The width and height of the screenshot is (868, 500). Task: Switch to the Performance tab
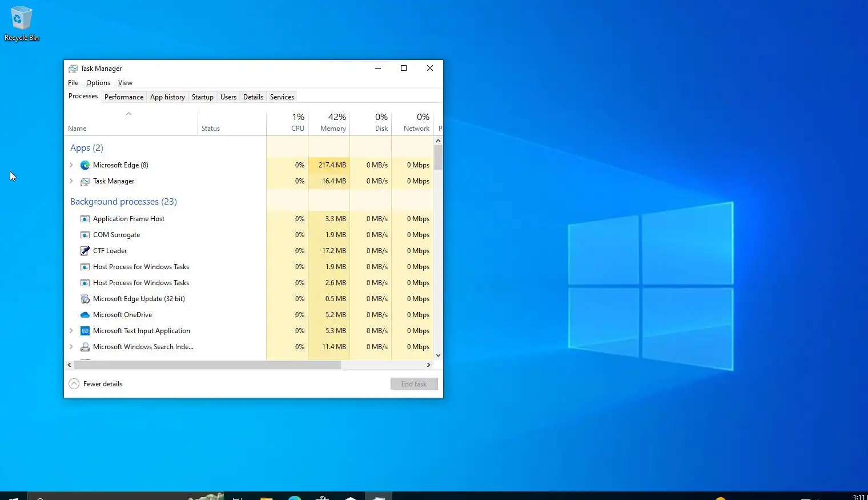[124, 97]
